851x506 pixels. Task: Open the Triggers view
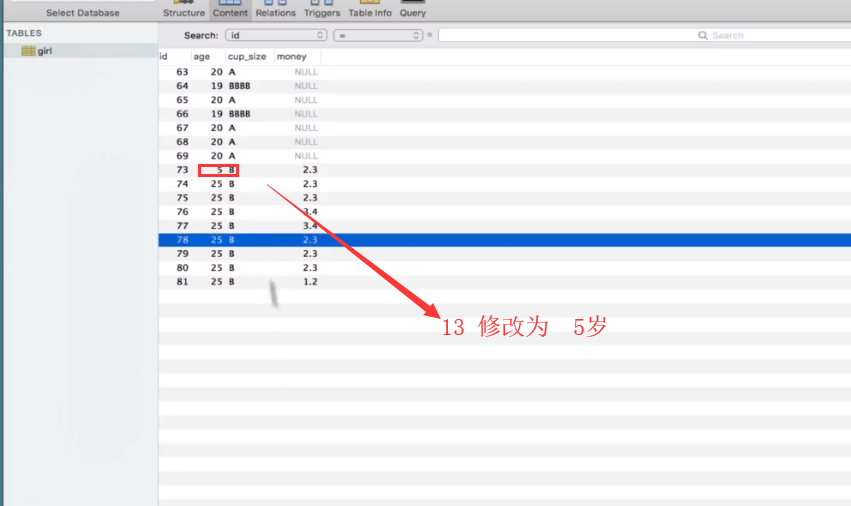click(x=322, y=10)
